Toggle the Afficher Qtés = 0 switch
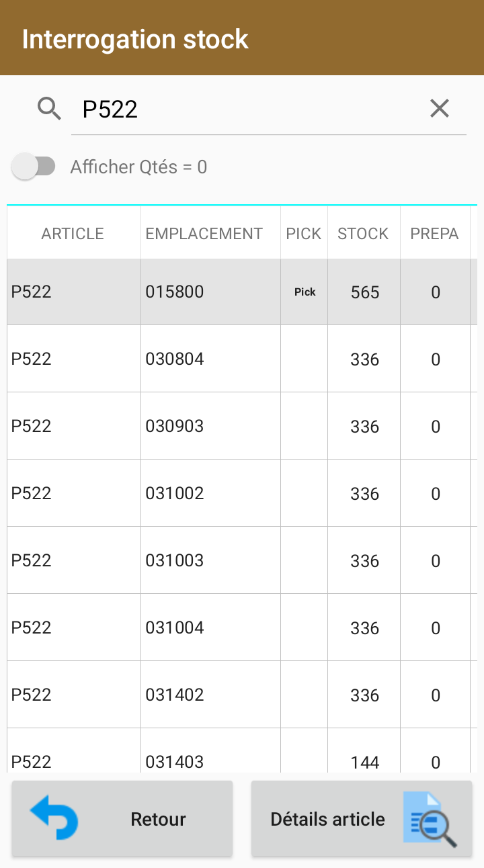Screen dimensions: 484x868 click(x=34, y=167)
